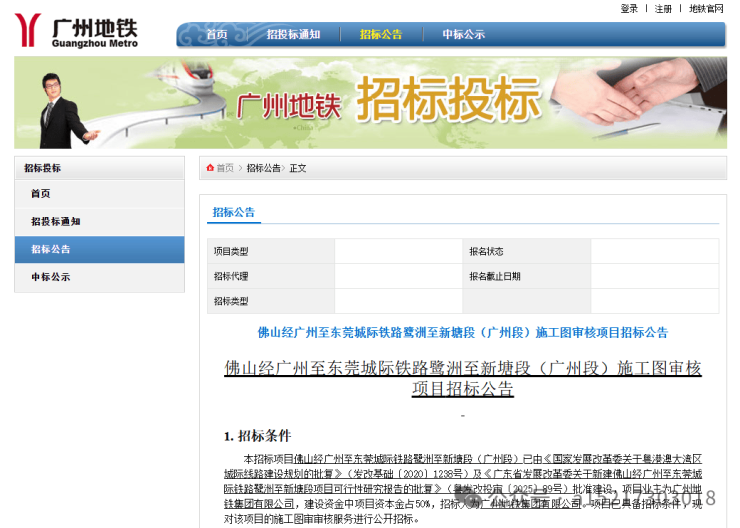Open the 注册 register link
Viewport: 740px width, 528px height.
[x=663, y=9]
